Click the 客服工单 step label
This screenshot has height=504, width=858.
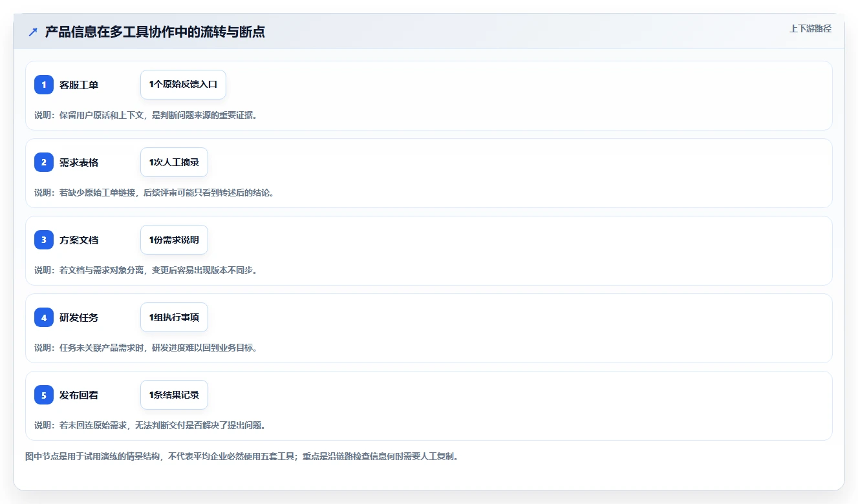(x=79, y=85)
